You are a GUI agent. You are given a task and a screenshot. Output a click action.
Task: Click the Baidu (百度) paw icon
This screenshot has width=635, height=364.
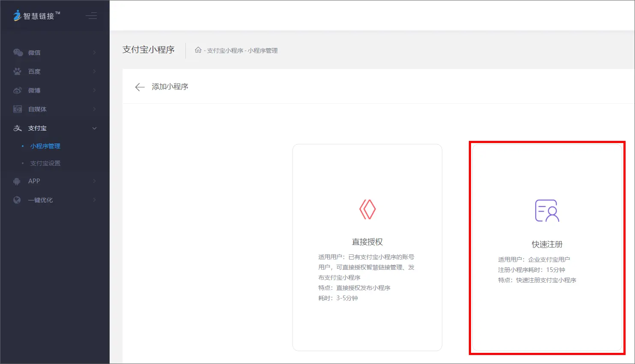pyautogui.click(x=18, y=72)
